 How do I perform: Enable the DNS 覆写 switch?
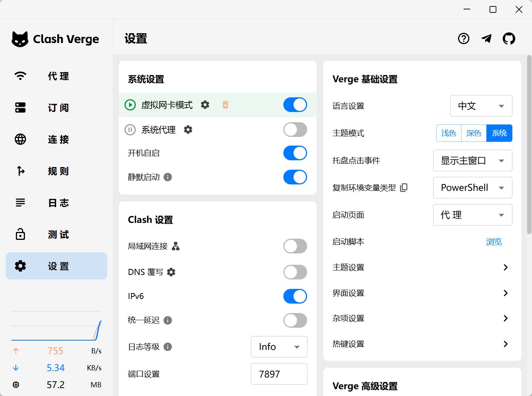[295, 272]
